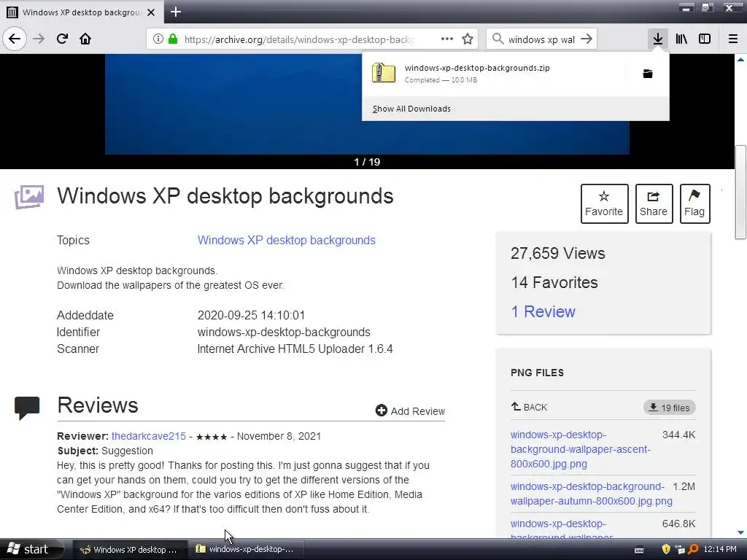
Task: Click the network tray icon
Action: pos(680,549)
